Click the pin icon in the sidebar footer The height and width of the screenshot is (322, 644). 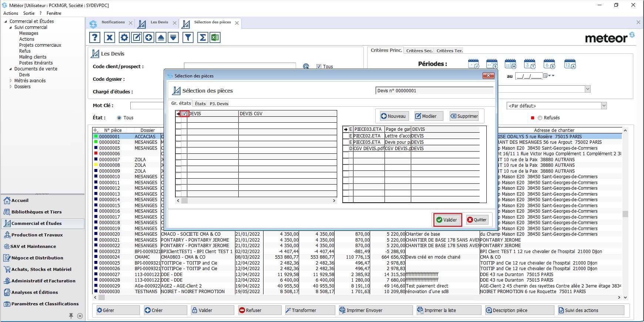(71, 316)
